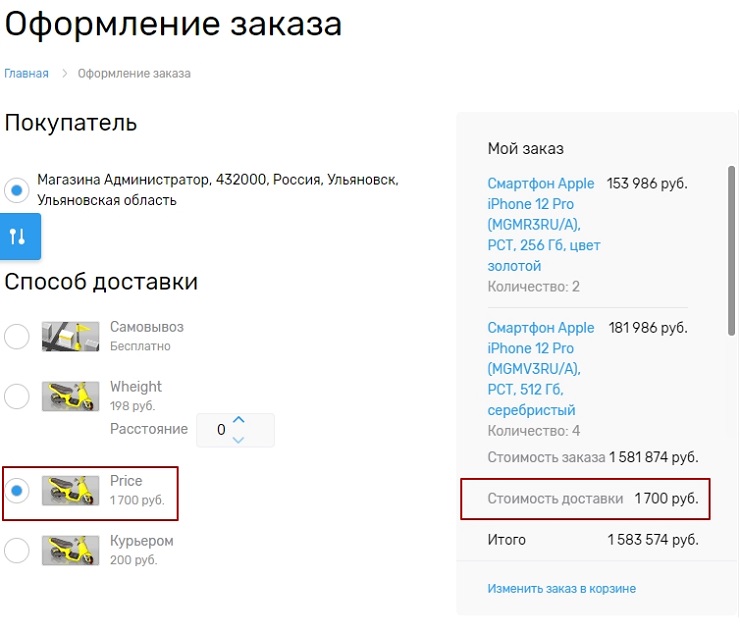Viewport: 740px width, 632px height.
Task: Click the Самовывоз delivery label
Action: (x=147, y=327)
